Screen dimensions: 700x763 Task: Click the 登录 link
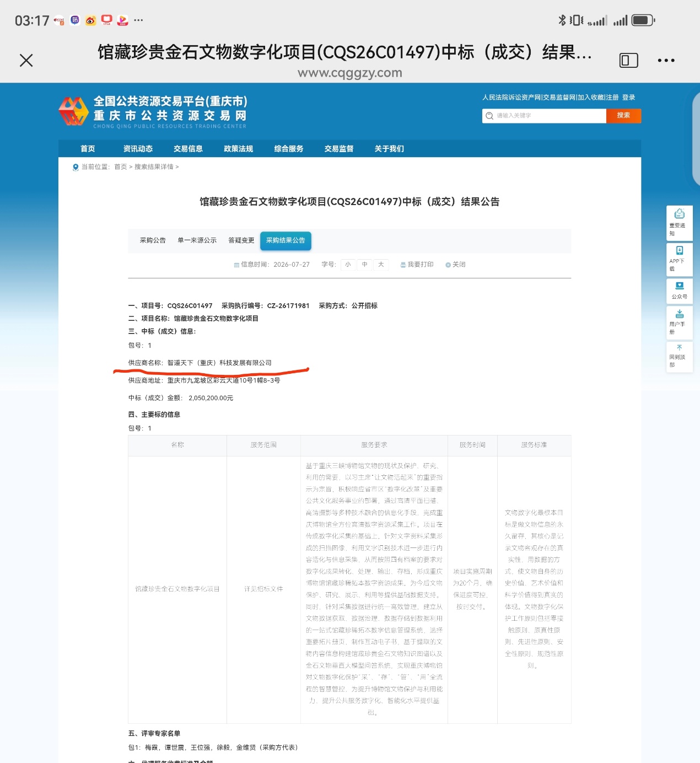(x=629, y=98)
